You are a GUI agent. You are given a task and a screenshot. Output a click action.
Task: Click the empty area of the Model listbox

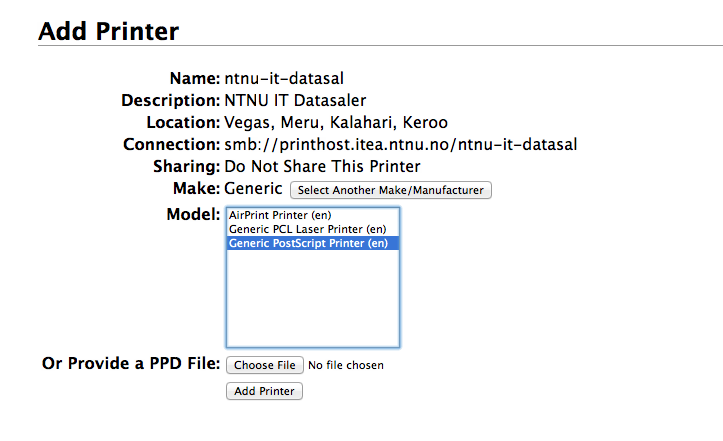(313, 298)
